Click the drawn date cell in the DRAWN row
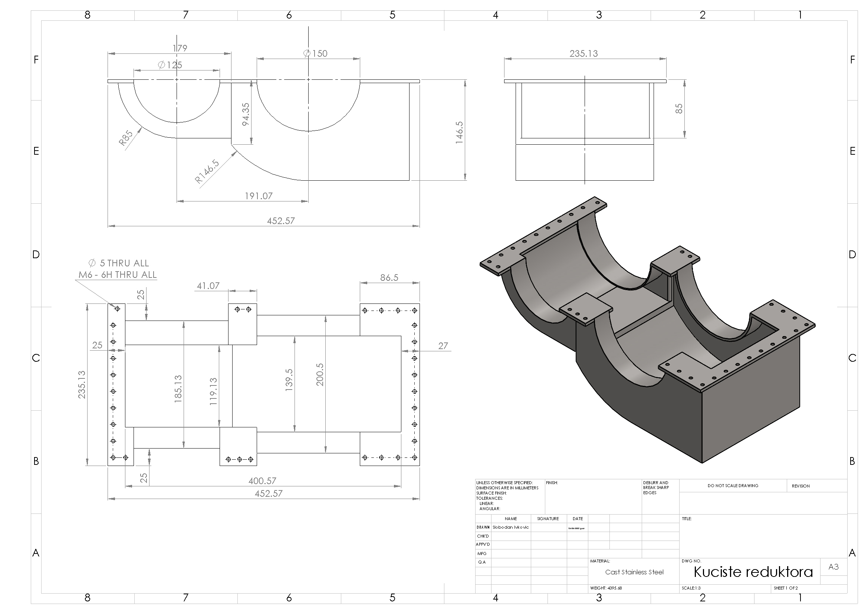The image size is (868, 614). [x=577, y=528]
